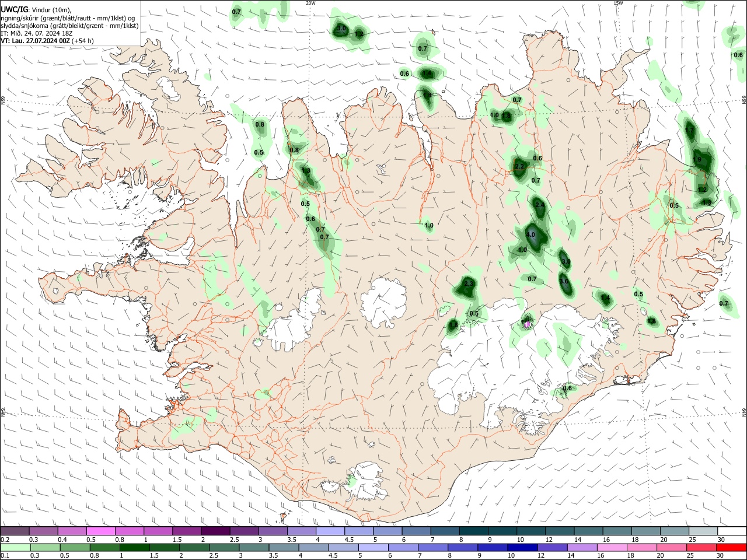Click the UWC/IG title text
The image size is (747, 560).
point(14,9)
